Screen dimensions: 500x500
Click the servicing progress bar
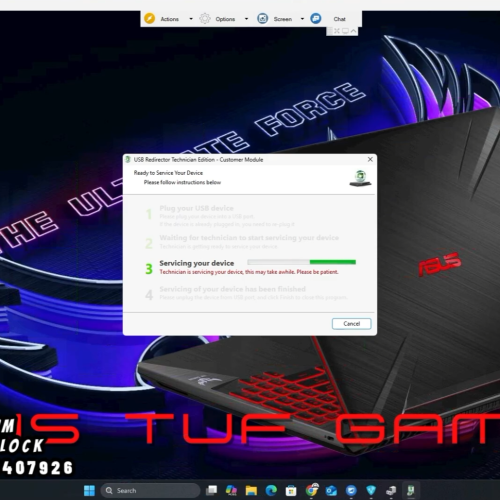[302, 262]
